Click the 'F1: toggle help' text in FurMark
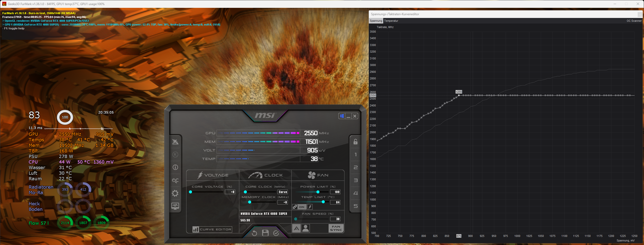This screenshot has width=644, height=245. pos(13,28)
